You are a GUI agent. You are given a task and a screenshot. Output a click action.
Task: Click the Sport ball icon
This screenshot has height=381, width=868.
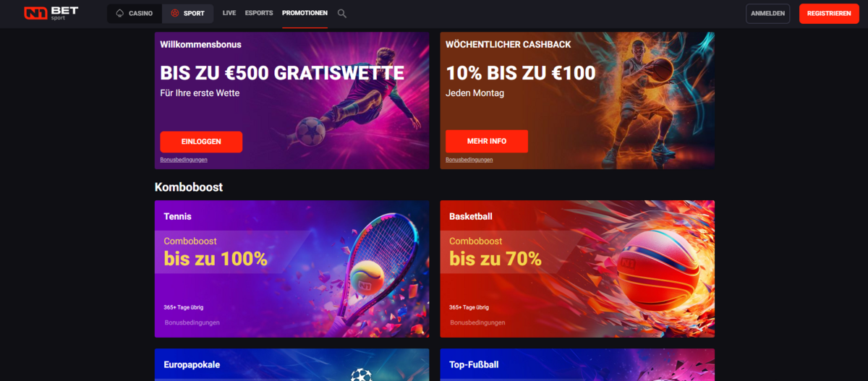coord(174,13)
